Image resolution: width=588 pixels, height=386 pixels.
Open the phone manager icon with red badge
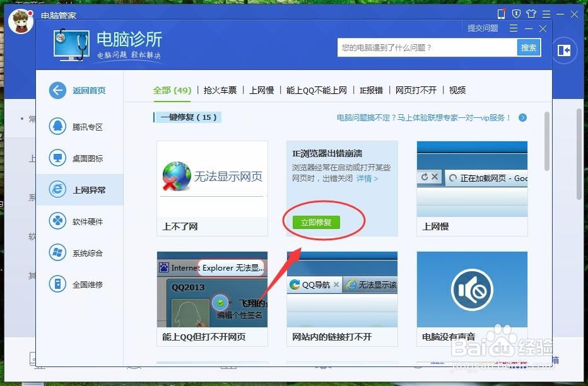pyautogui.click(x=502, y=13)
